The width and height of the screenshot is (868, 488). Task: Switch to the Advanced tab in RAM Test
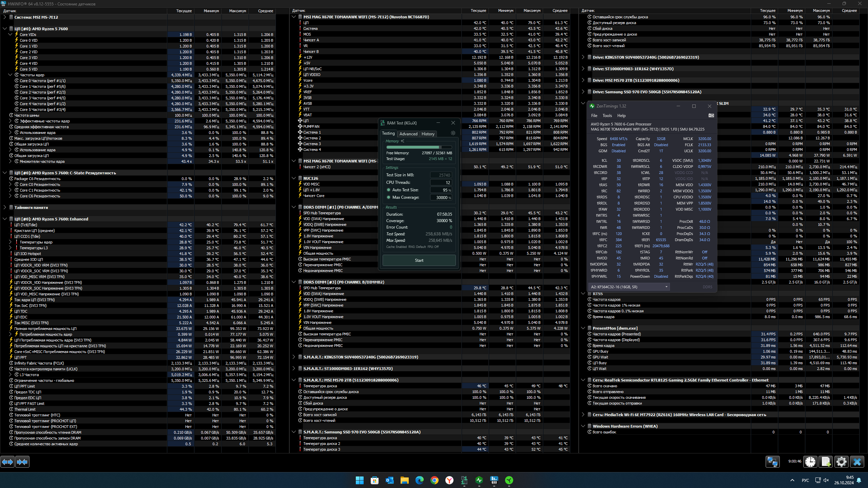408,134
